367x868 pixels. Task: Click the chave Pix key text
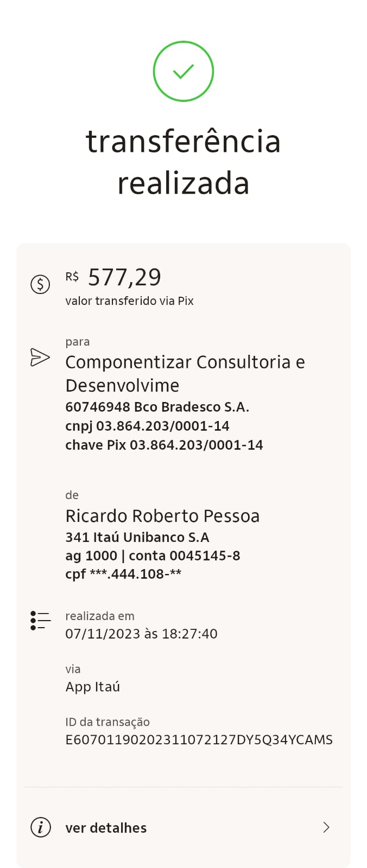coord(164,445)
